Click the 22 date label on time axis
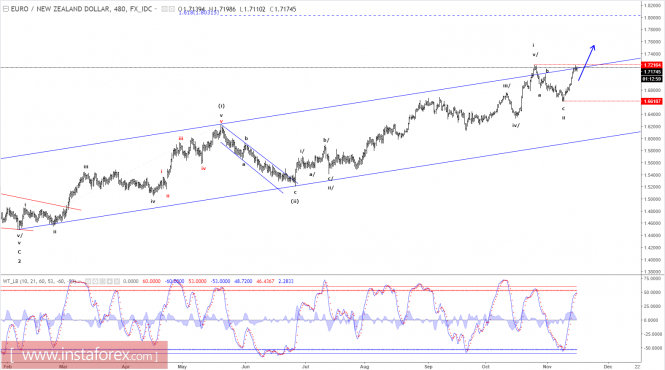 tap(637, 366)
